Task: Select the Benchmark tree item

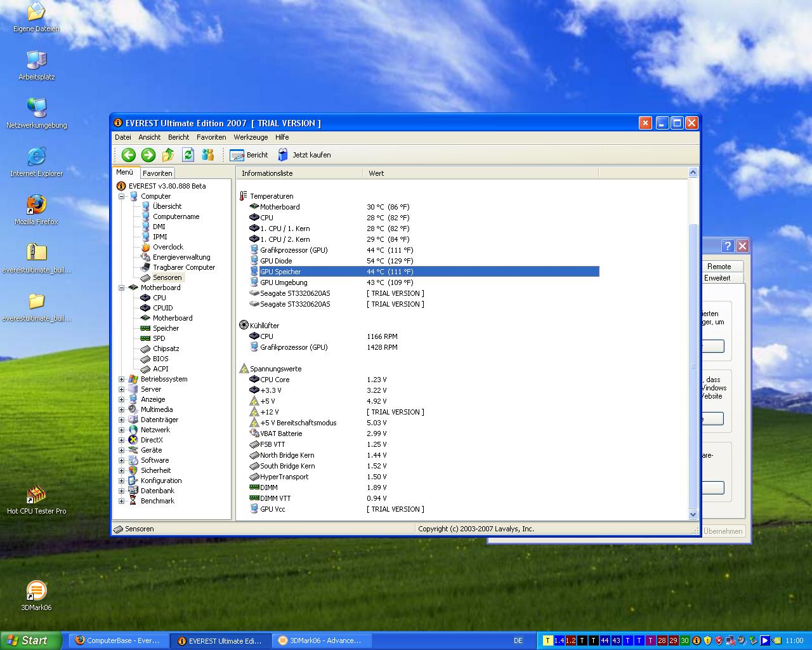Action: [157, 501]
